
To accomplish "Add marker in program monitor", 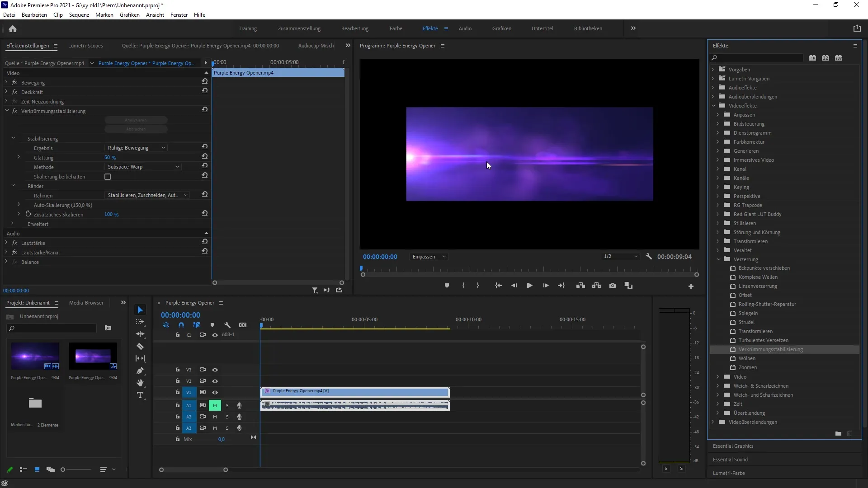I will 447,286.
